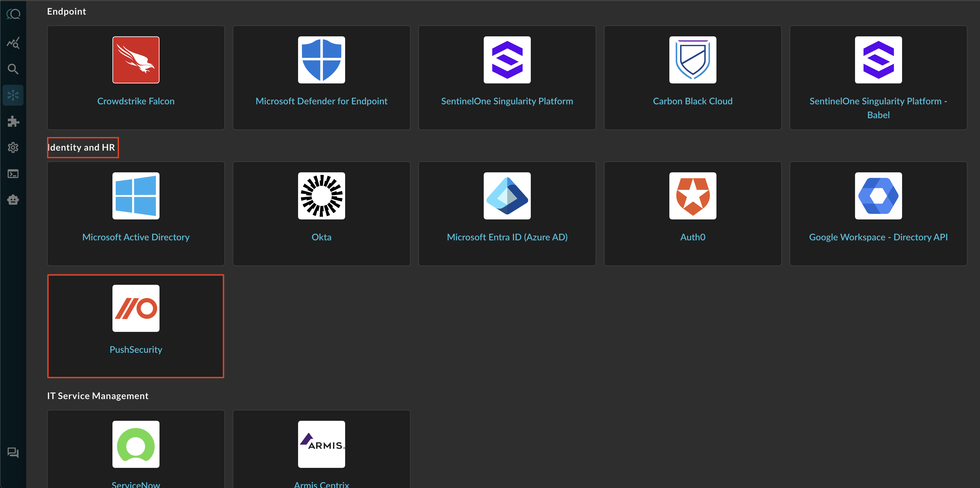Click the Google Workspace hexagon logo
This screenshot has width=980, height=488.
[879, 196]
